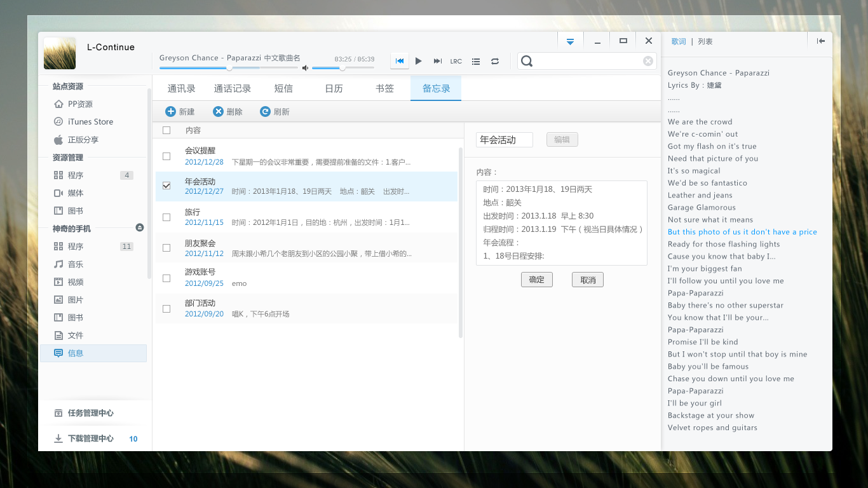This screenshot has width=868, height=488.
Task: Click the 编辑 button
Action: point(562,140)
